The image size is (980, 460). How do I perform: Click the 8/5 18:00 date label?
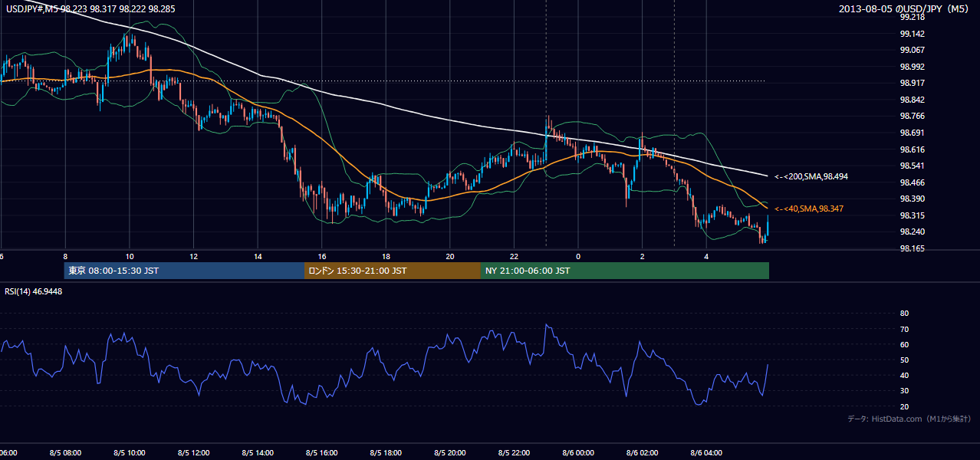tap(386, 453)
